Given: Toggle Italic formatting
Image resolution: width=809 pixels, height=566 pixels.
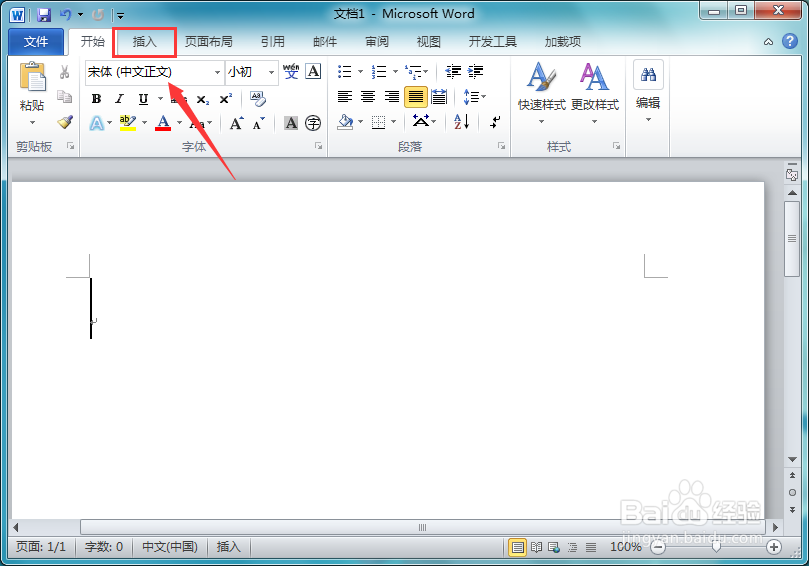Looking at the screenshot, I should pyautogui.click(x=120, y=99).
